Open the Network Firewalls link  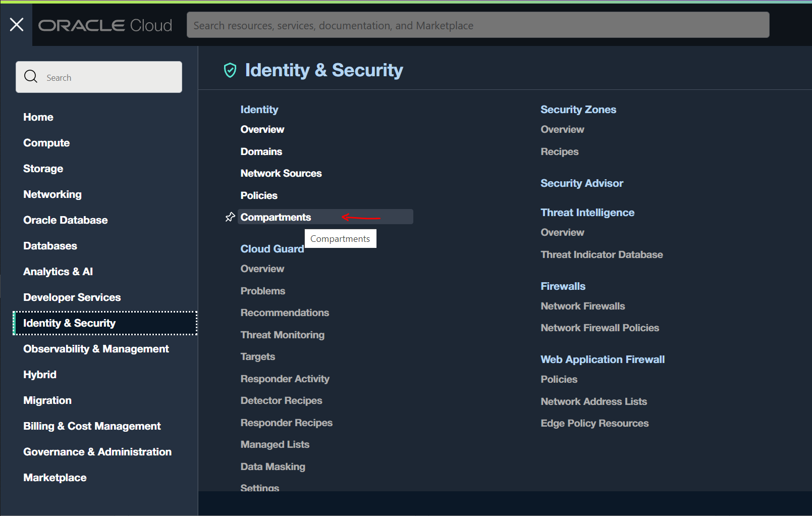(x=583, y=306)
